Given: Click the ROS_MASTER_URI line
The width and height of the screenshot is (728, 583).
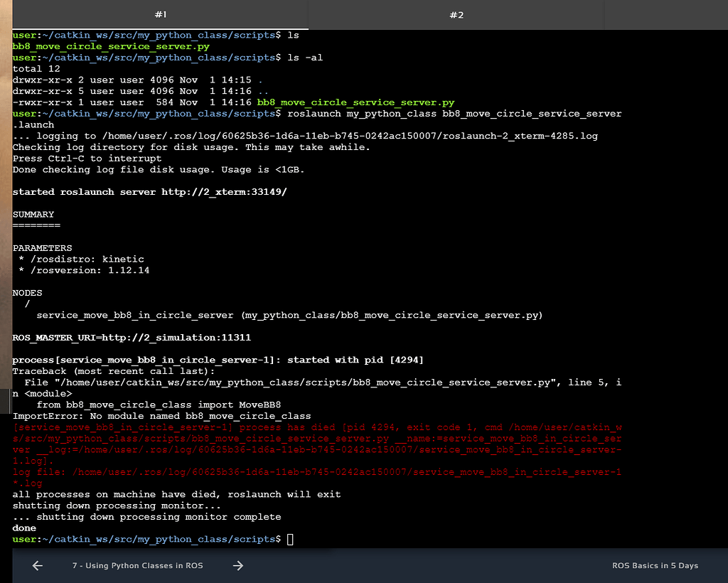Looking at the screenshot, I should (132, 338).
